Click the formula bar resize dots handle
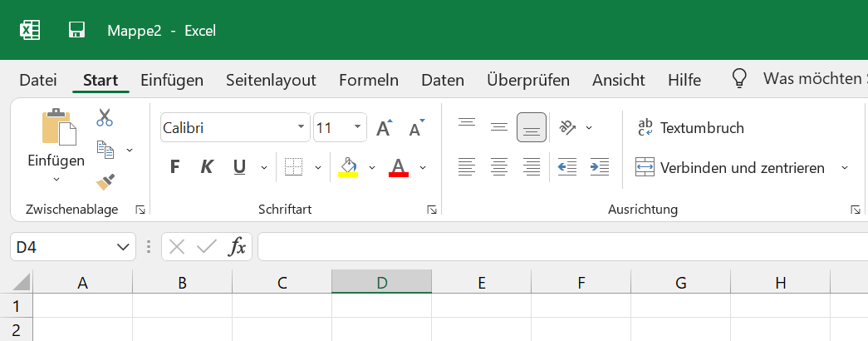Image resolution: width=868 pixels, height=341 pixels. 148,247
